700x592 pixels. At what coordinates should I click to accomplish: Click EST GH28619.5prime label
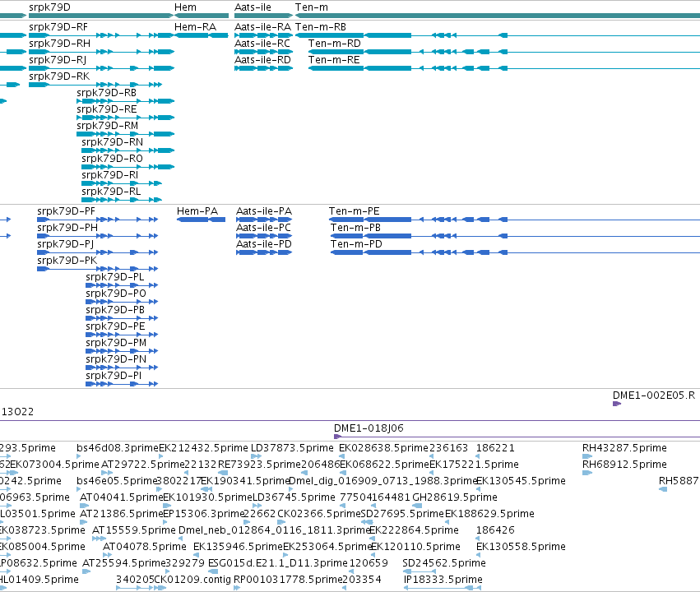pos(455,497)
